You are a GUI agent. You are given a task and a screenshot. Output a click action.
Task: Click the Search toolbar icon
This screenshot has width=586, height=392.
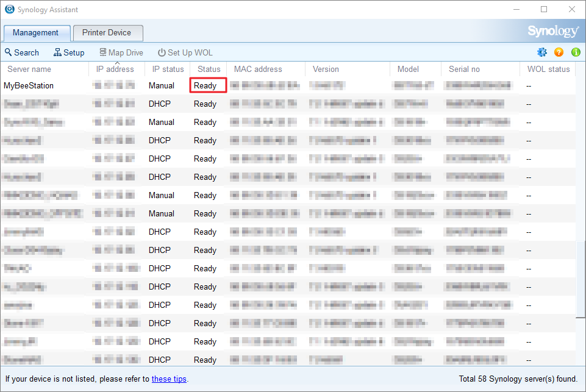(9, 52)
